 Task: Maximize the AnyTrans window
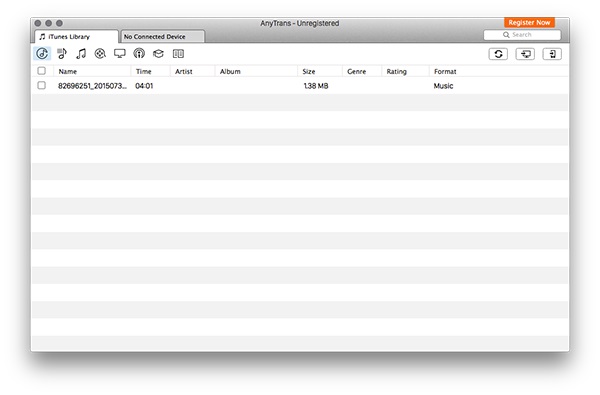tap(59, 23)
